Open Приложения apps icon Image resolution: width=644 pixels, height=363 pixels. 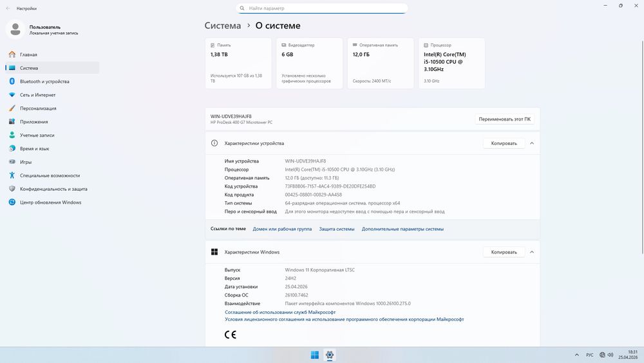[x=12, y=122]
